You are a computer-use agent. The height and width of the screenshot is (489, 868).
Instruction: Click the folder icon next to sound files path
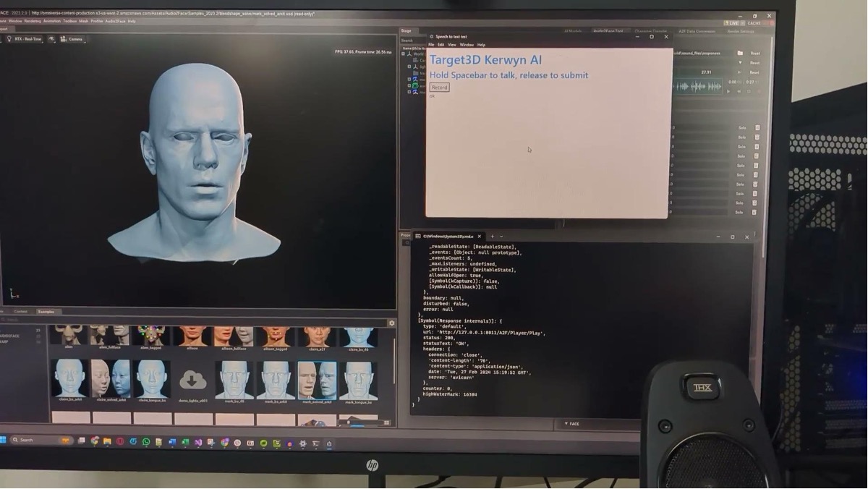[x=740, y=53]
